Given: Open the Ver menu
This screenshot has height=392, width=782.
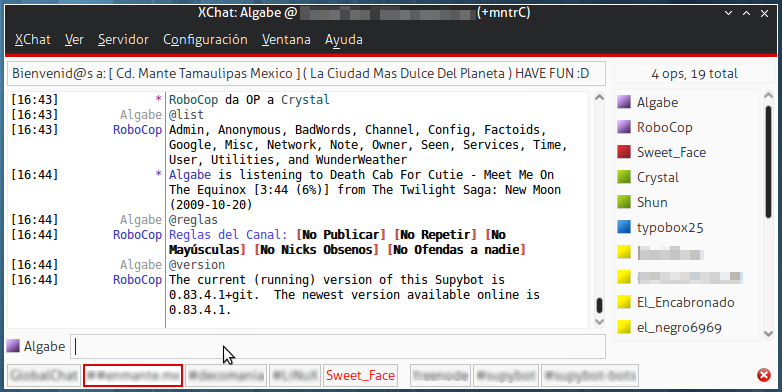Looking at the screenshot, I should pyautogui.click(x=74, y=39).
